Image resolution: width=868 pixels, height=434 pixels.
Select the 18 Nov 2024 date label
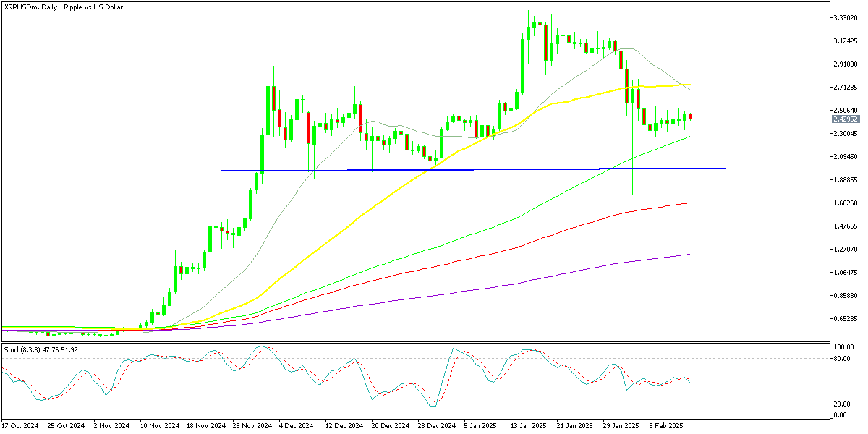point(205,427)
